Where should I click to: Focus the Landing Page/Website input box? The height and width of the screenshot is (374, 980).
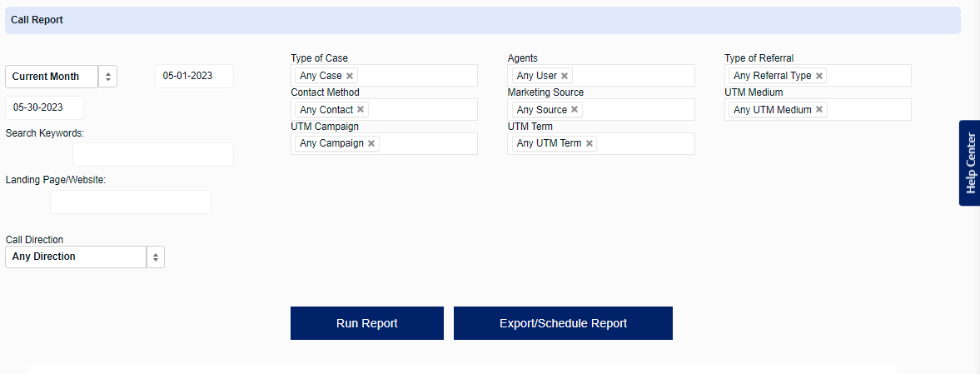131,202
